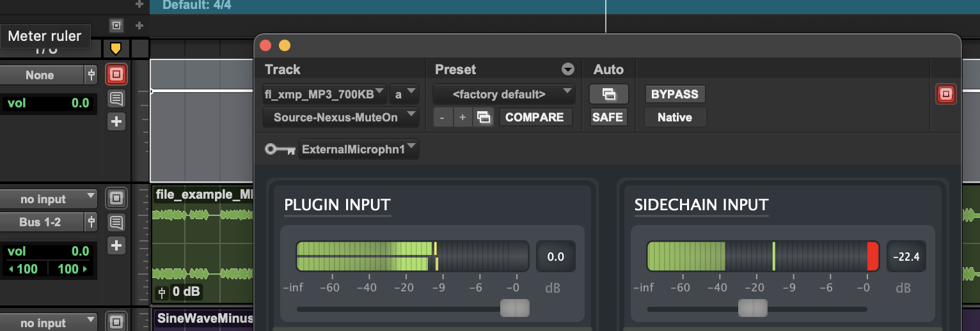Select previous preset with minus button
The width and height of the screenshot is (980, 331).
[442, 118]
